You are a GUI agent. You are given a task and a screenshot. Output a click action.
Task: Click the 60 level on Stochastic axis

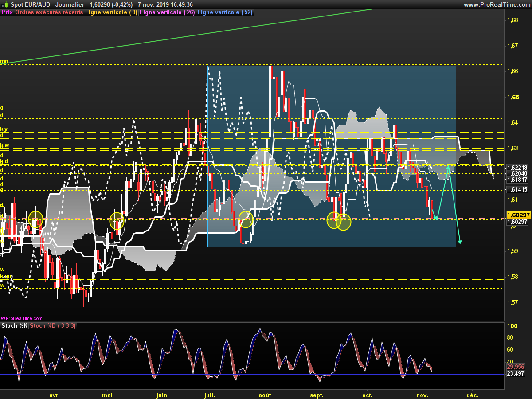(x=509, y=350)
